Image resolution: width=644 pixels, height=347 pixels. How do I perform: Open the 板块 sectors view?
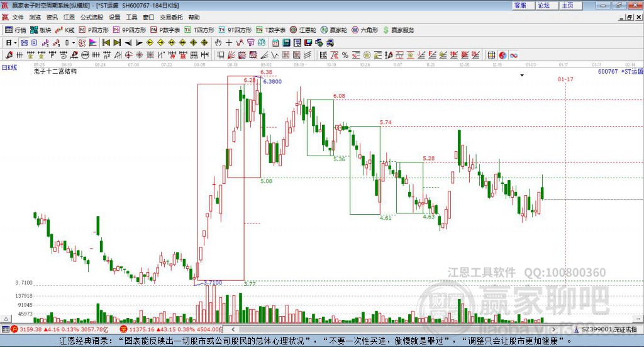pos(40,30)
